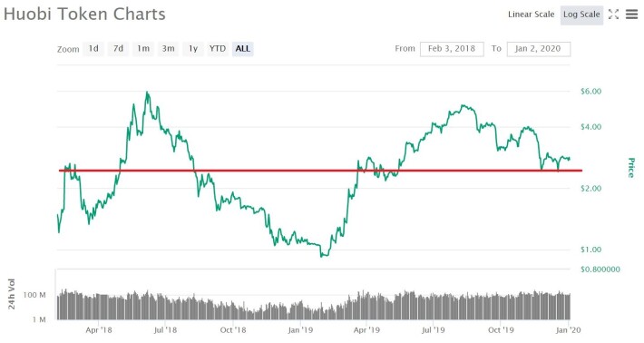The image size is (644, 343).
Task: Open the hamburger chart export menu
Action: [631, 15]
